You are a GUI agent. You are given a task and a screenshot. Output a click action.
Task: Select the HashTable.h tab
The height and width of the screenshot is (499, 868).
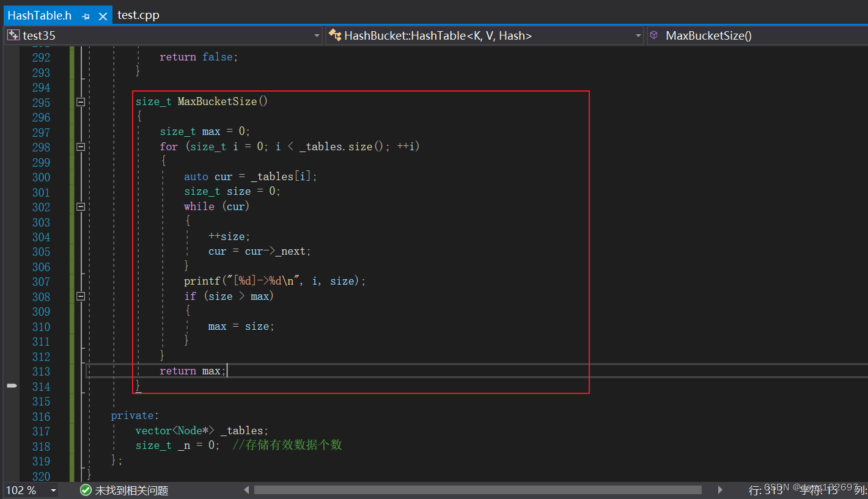tap(40, 15)
